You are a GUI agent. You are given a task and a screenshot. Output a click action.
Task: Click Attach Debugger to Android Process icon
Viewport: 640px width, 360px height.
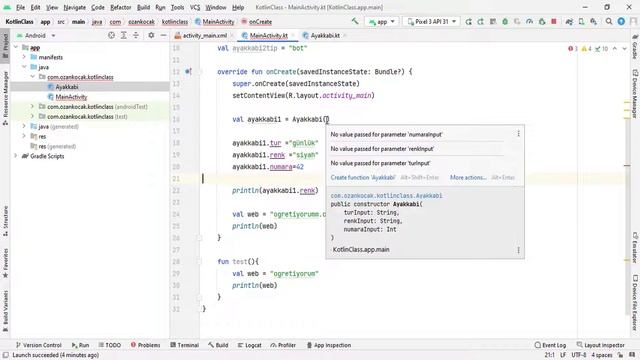(x=542, y=21)
